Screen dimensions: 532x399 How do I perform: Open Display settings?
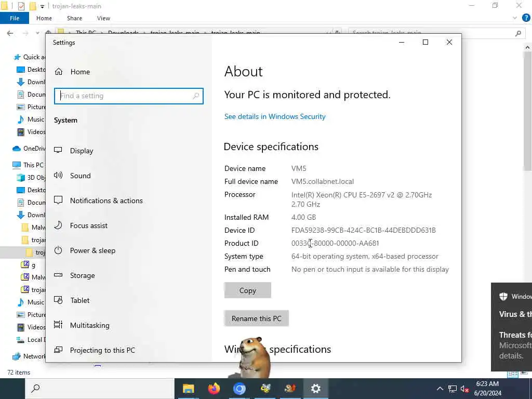74,151
